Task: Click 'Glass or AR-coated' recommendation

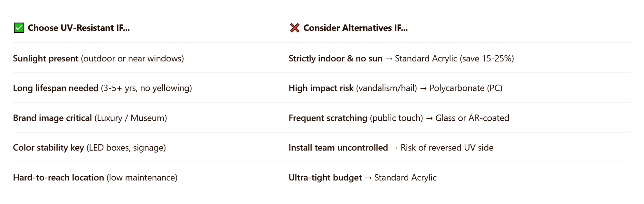Action: (472, 118)
